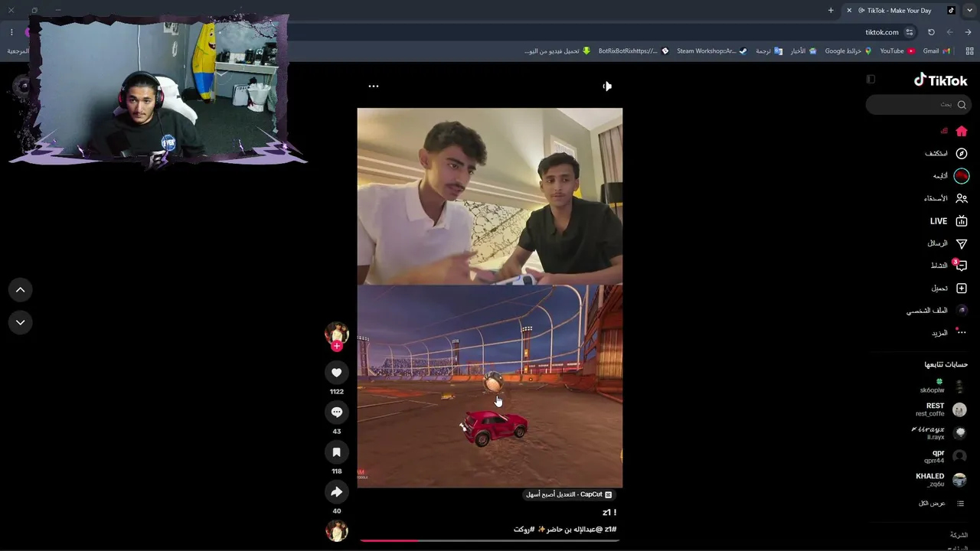This screenshot has height=551, width=980.
Task: Open the تحميل فيديو download bookmark
Action: pyautogui.click(x=557, y=51)
